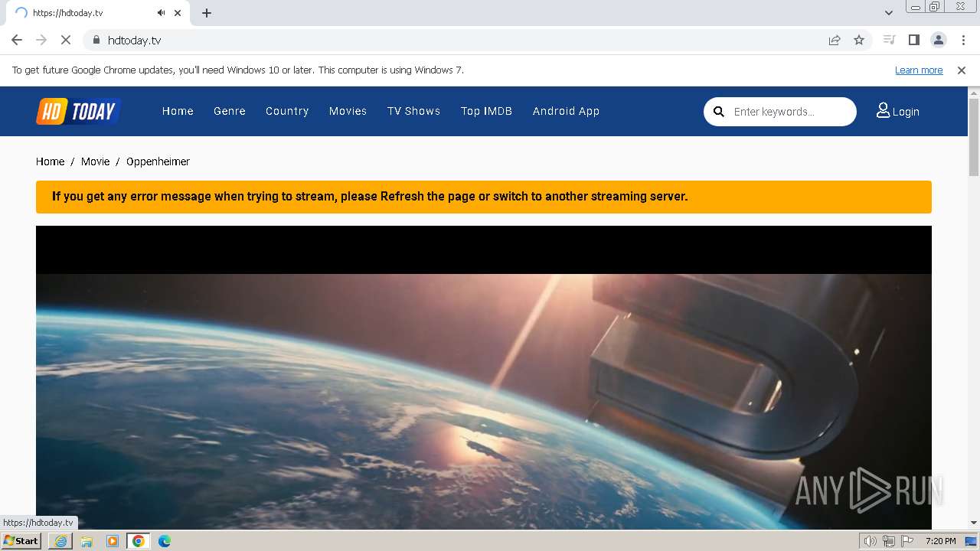Screen dimensions: 980x551
Task: Bookmark this page with star icon
Action: pyautogui.click(x=859, y=40)
